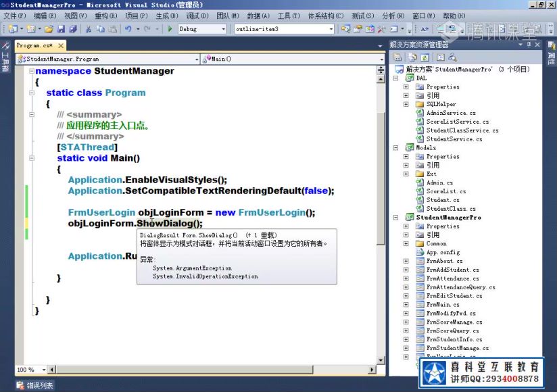557x392 pixels.
Task: Collapse the summary comment block
Action: [x=32, y=115]
